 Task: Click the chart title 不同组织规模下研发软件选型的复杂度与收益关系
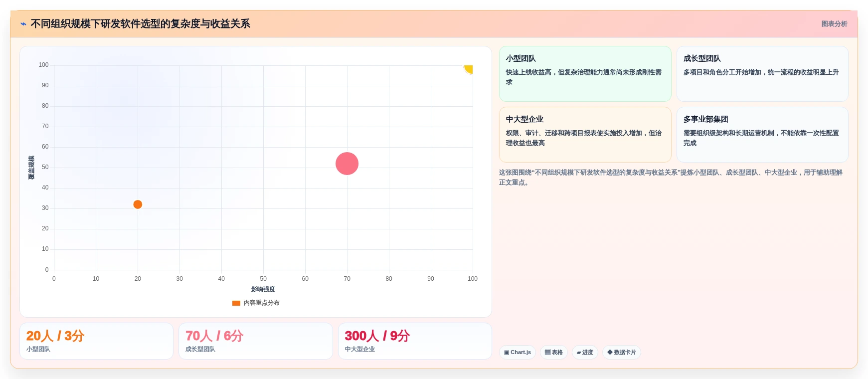tap(141, 24)
